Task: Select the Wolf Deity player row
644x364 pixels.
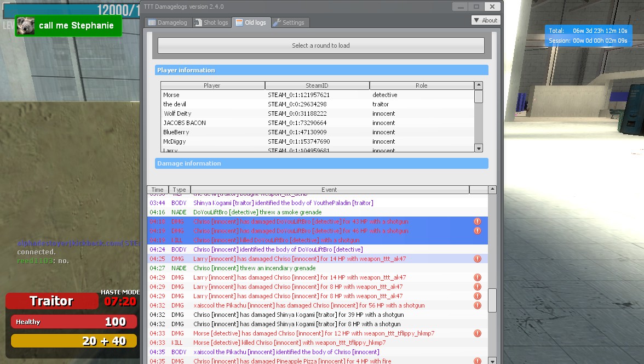Action: [317, 113]
